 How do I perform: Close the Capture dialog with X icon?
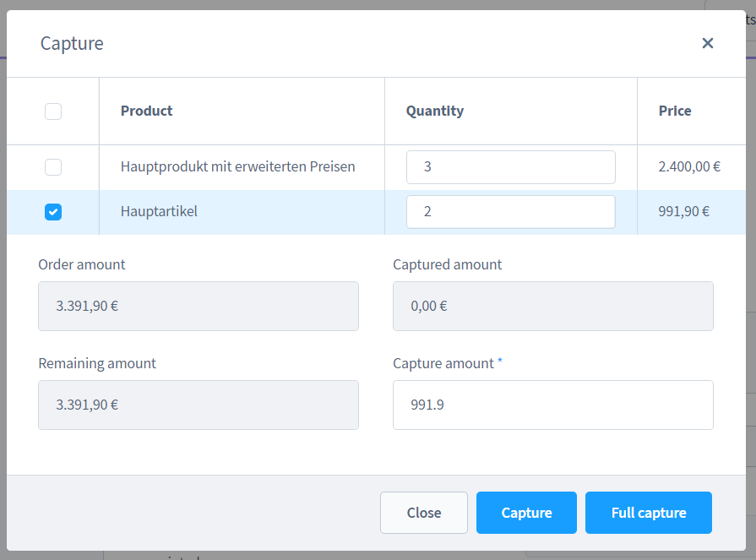pyautogui.click(x=707, y=43)
